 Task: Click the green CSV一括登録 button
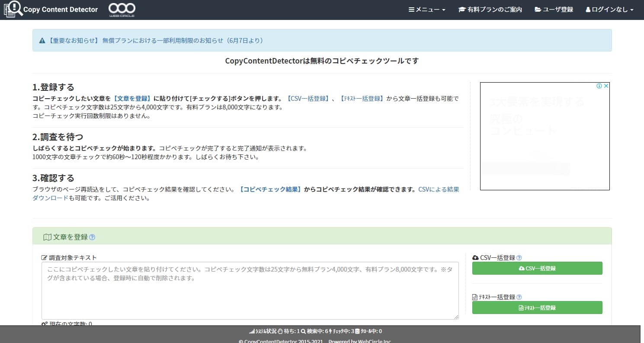pos(537,268)
